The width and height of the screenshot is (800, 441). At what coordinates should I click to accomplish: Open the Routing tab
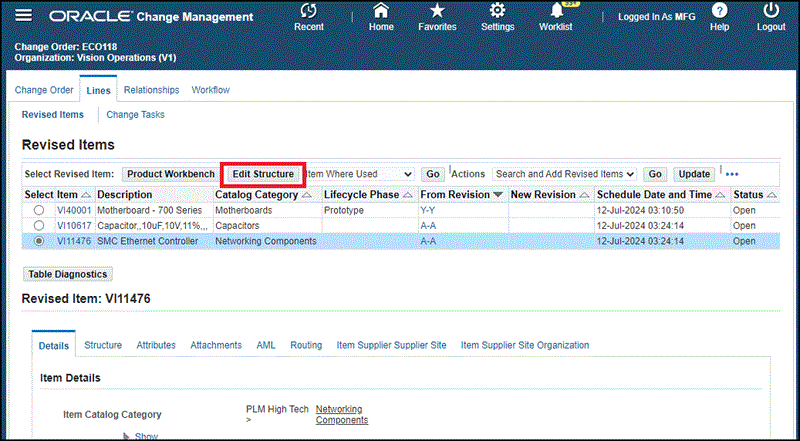click(x=306, y=345)
